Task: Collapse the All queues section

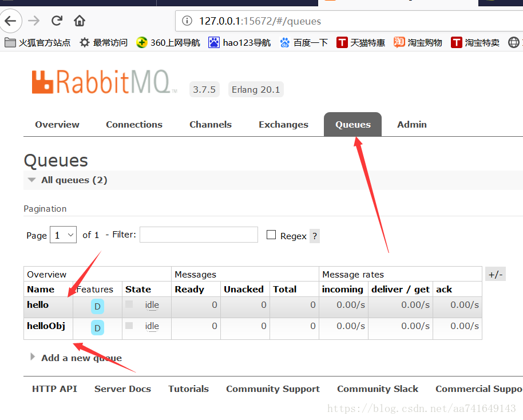Action: point(32,180)
